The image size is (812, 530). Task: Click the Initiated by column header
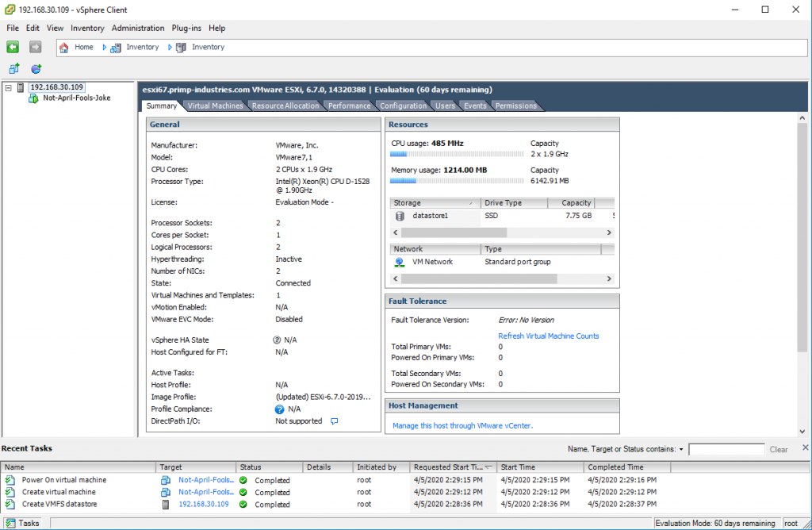click(381, 467)
